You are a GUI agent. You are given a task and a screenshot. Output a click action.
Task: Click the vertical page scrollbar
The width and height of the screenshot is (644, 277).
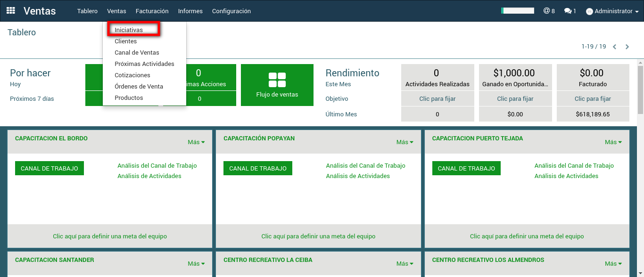[640, 90]
